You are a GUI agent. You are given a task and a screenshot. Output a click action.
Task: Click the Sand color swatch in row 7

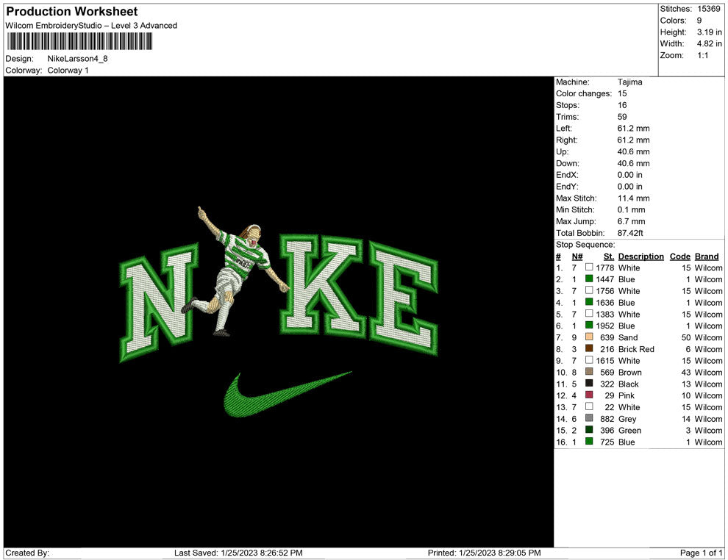[589, 337]
